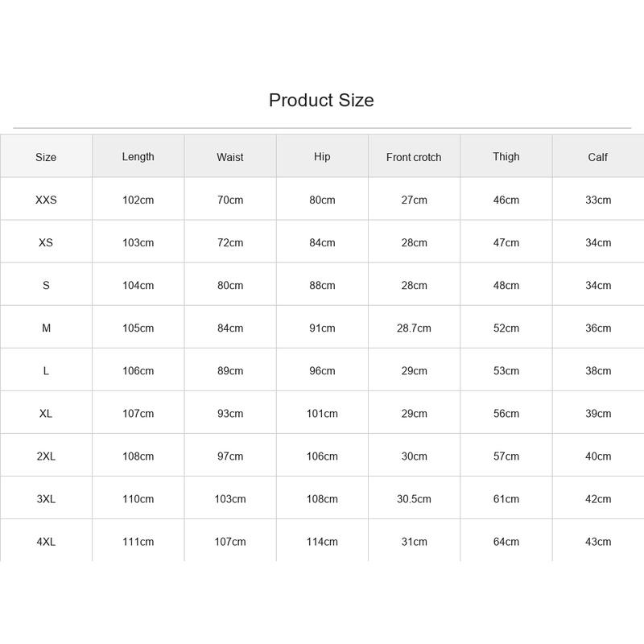
Task: Select the 30.5cm front crotch cell
Action: 414,498
